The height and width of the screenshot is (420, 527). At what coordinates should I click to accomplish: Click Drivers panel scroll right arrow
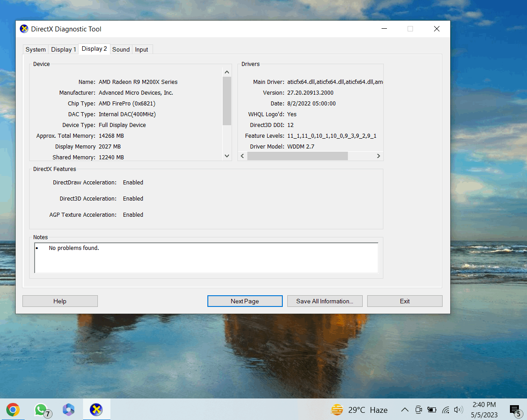pos(378,156)
